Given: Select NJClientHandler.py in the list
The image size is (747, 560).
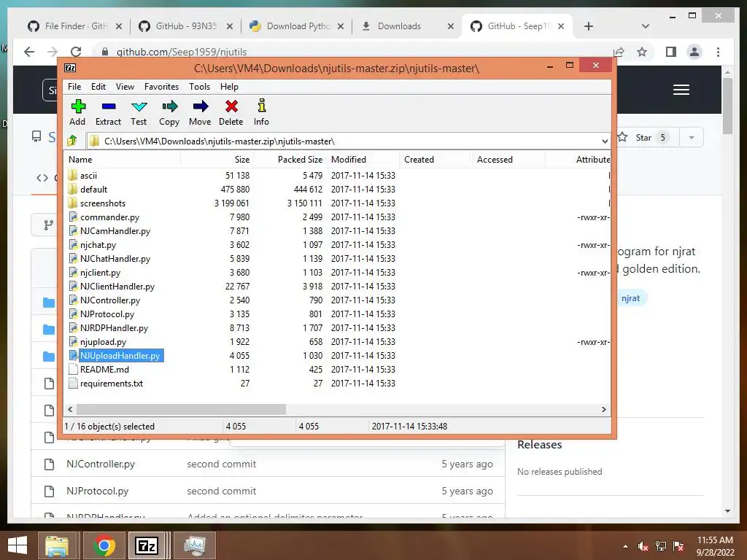Looking at the screenshot, I should (x=117, y=286).
